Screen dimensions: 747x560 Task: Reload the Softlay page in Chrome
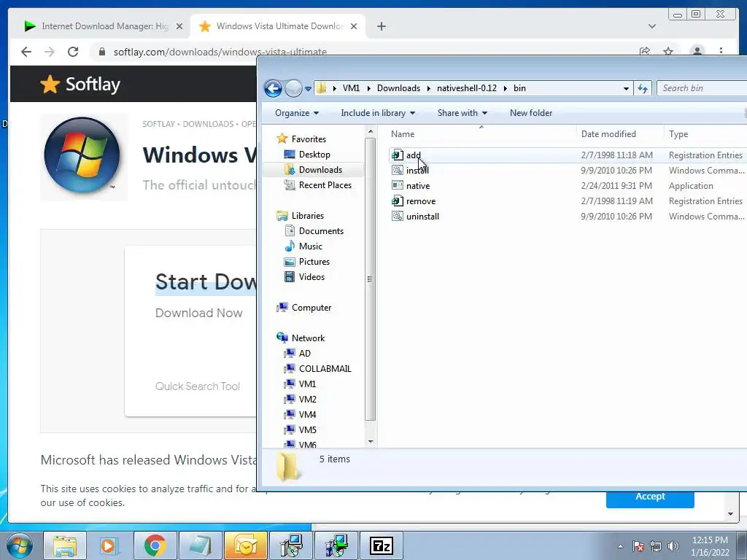[73, 52]
